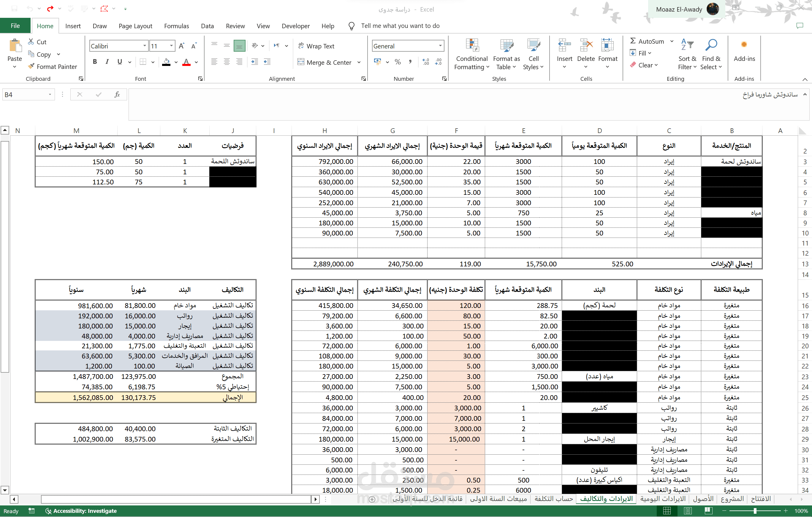Click the Percent Style icon
Screen dimensions: 812x517
click(398, 62)
